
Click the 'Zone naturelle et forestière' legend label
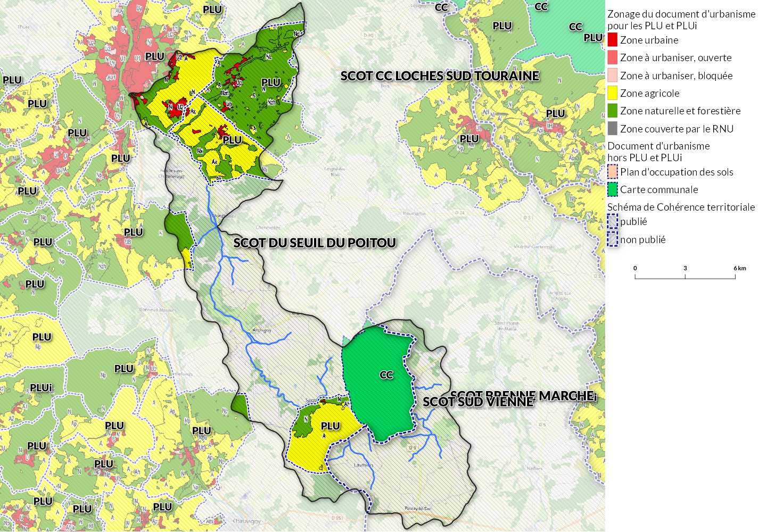pyautogui.click(x=680, y=111)
